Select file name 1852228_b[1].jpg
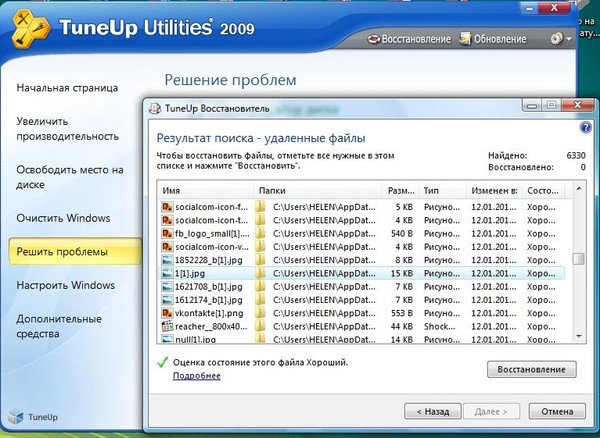This screenshot has height=438, width=600. (x=209, y=261)
